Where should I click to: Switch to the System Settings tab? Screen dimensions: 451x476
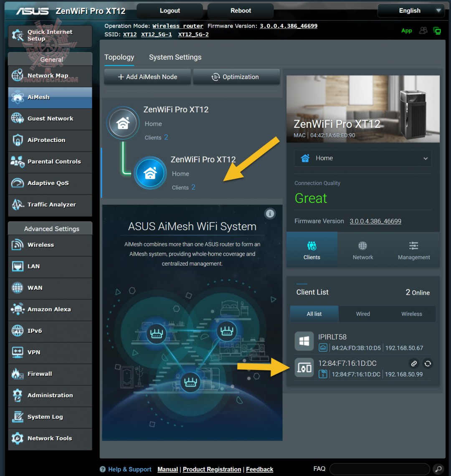(175, 57)
